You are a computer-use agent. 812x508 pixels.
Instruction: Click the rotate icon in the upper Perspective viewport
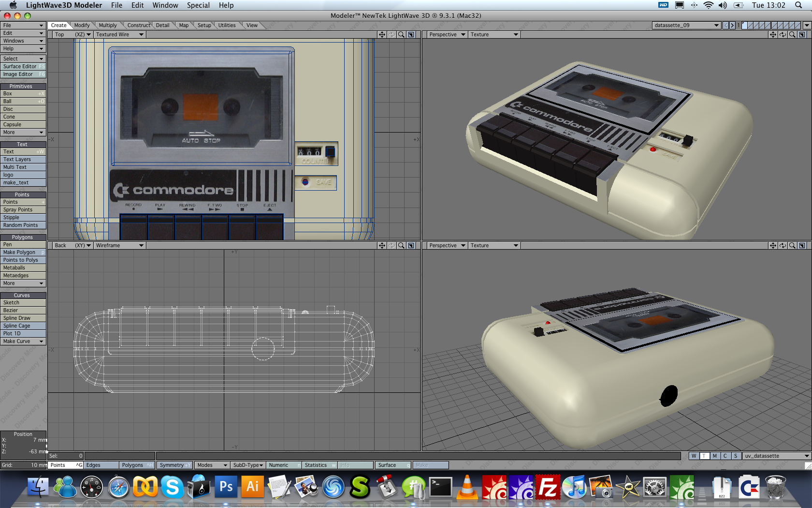click(x=783, y=34)
